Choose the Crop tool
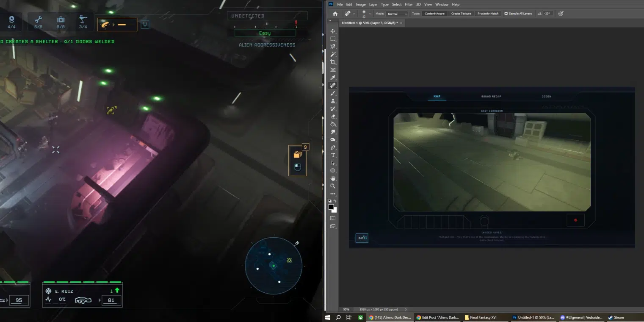644x322 pixels. (x=333, y=62)
